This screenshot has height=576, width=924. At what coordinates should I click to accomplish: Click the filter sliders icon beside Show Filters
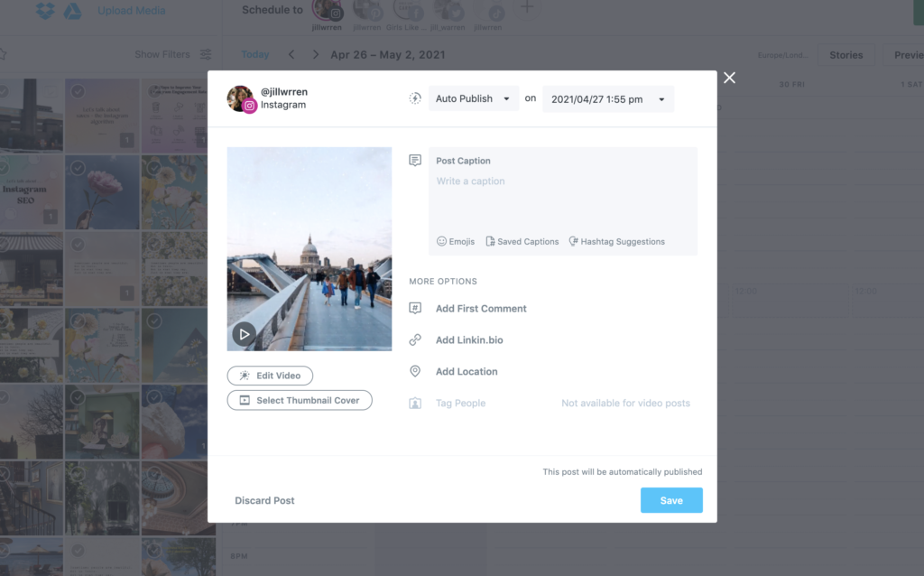tap(206, 54)
